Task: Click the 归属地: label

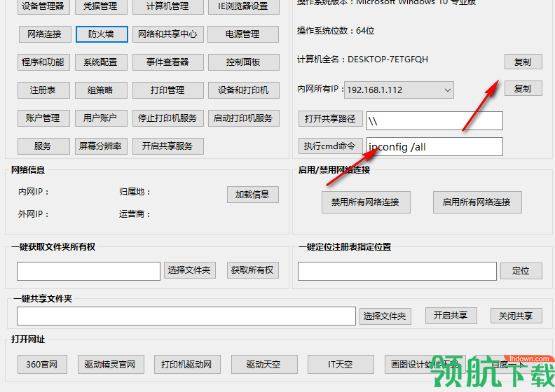Action: tap(135, 192)
